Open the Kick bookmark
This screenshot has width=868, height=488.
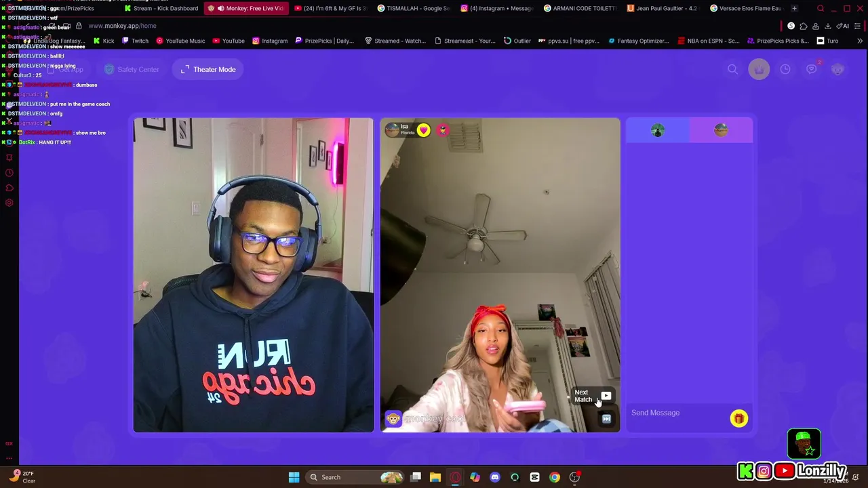click(x=103, y=41)
